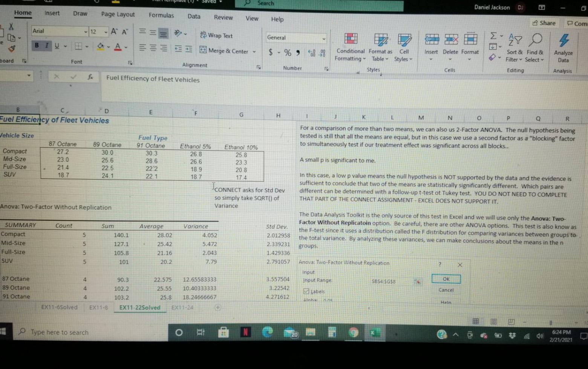Apply bold formatting
Screen dimensions: 588x369
pyautogui.click(x=36, y=45)
